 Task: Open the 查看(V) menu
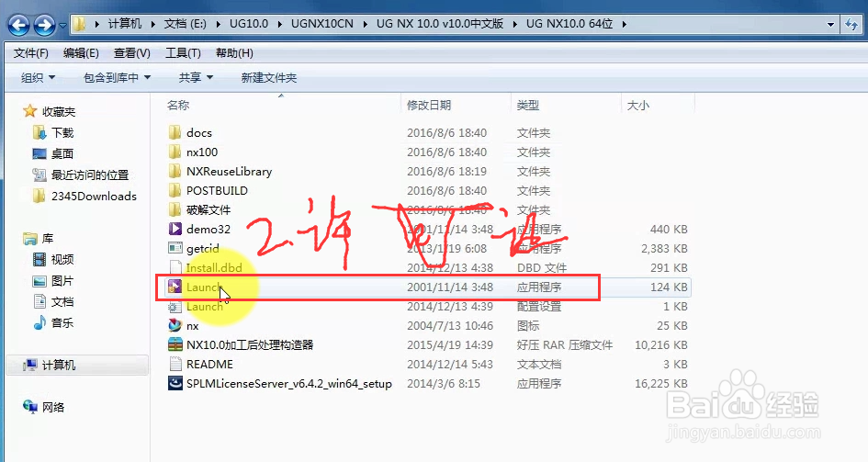pyautogui.click(x=131, y=53)
